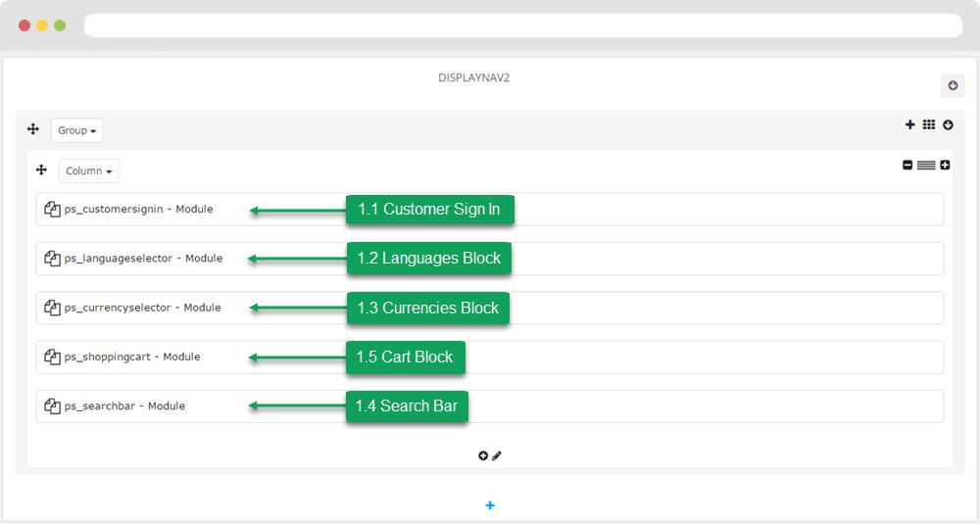Collapse the DISPLAYNAV2 section with the arrow button
The height and width of the screenshot is (524, 980).
click(953, 85)
